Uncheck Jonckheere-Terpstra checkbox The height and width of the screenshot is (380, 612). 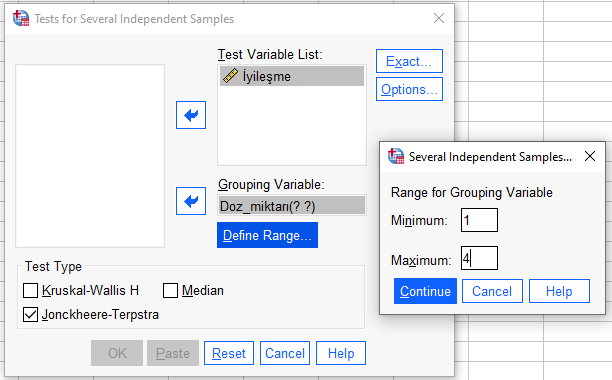coord(30,314)
